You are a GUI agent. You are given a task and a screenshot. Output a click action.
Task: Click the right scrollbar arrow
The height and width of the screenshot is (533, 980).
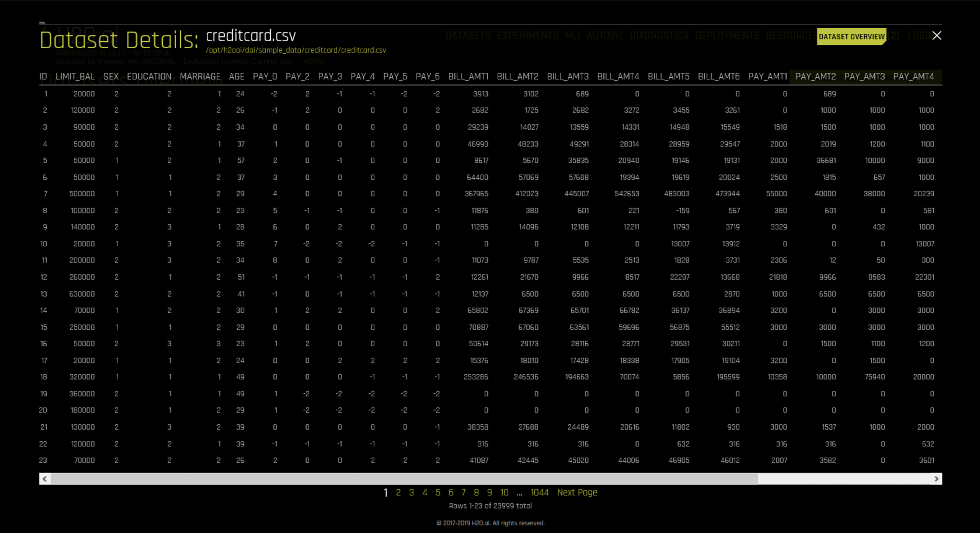[x=936, y=479]
